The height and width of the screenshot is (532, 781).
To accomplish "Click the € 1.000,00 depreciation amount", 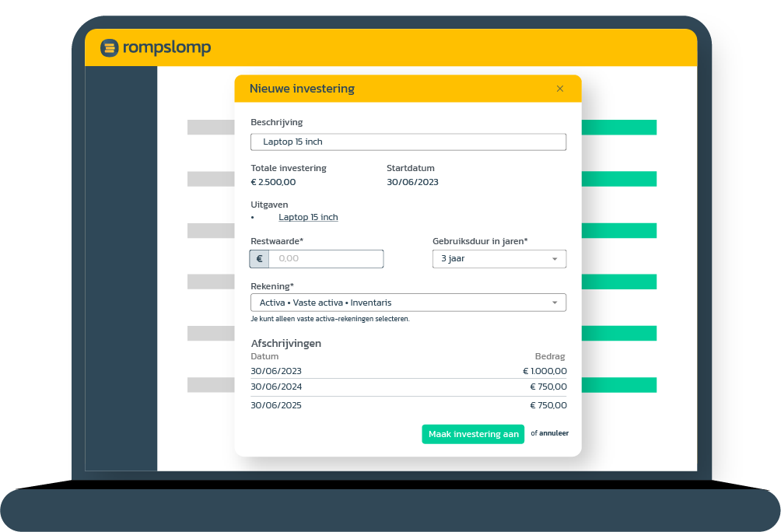I will (x=545, y=371).
